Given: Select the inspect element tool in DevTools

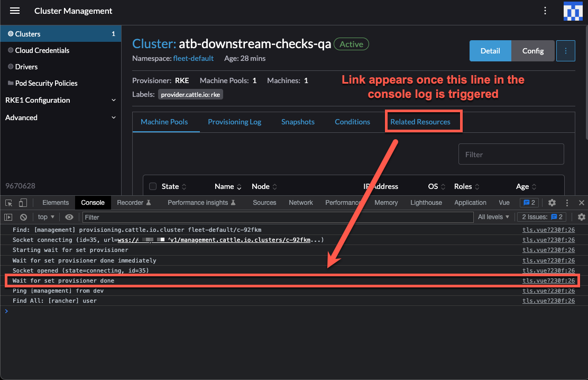Looking at the screenshot, I should coord(8,202).
